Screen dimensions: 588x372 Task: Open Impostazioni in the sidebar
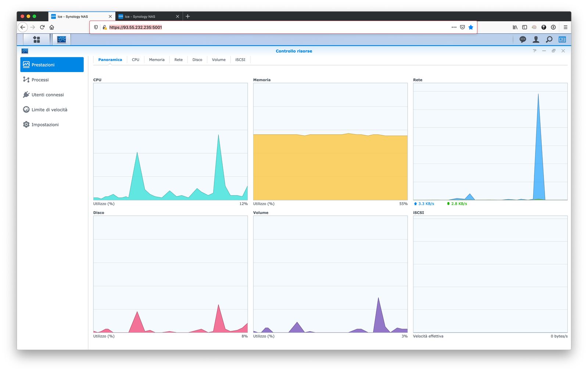click(52, 125)
